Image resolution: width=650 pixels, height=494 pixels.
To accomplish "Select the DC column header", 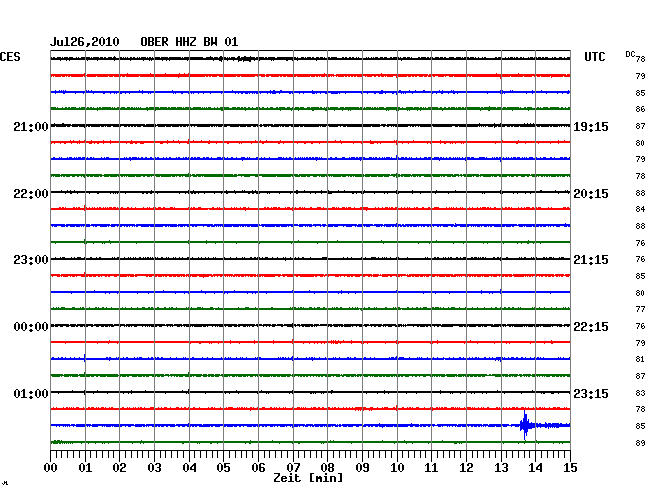I will coord(630,54).
